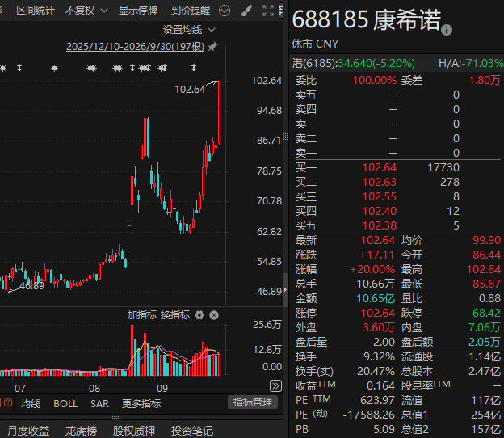Switch to the 股权质押 tab
This screenshot has height=438, width=504.
[x=134, y=431]
